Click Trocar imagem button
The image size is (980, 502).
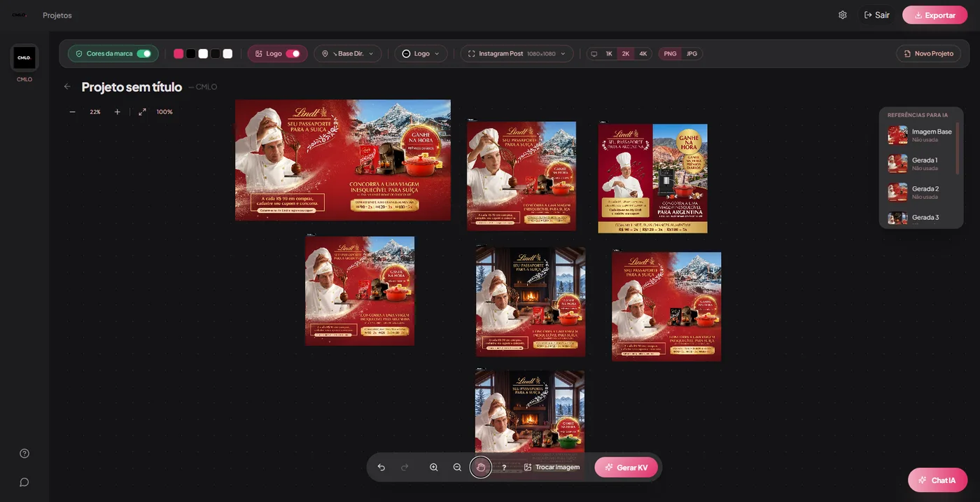click(552, 467)
